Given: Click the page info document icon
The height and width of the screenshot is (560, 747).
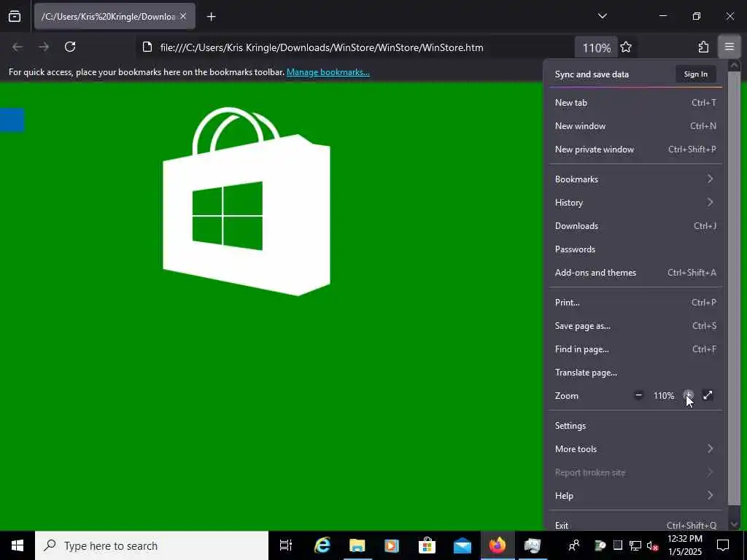Looking at the screenshot, I should coord(147,47).
